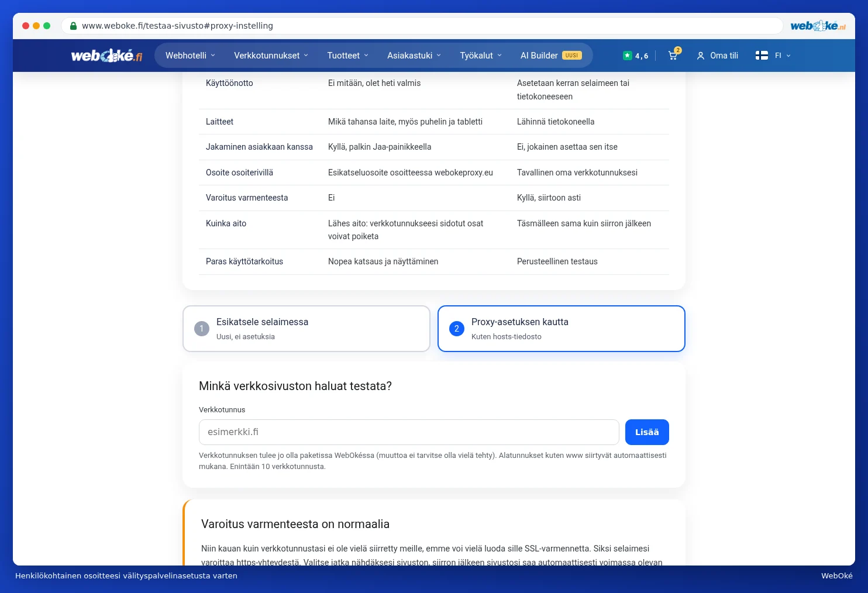
Task: Open the Tuotteet dropdown
Action: [x=348, y=56]
